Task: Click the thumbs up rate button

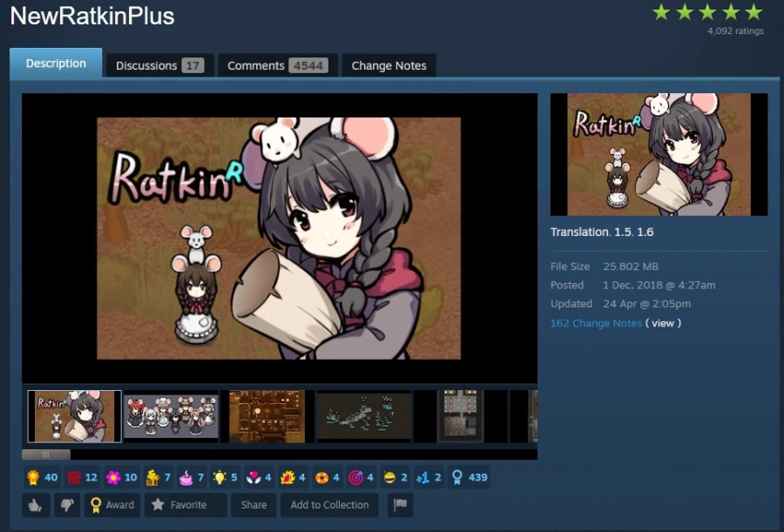Action: pos(36,505)
